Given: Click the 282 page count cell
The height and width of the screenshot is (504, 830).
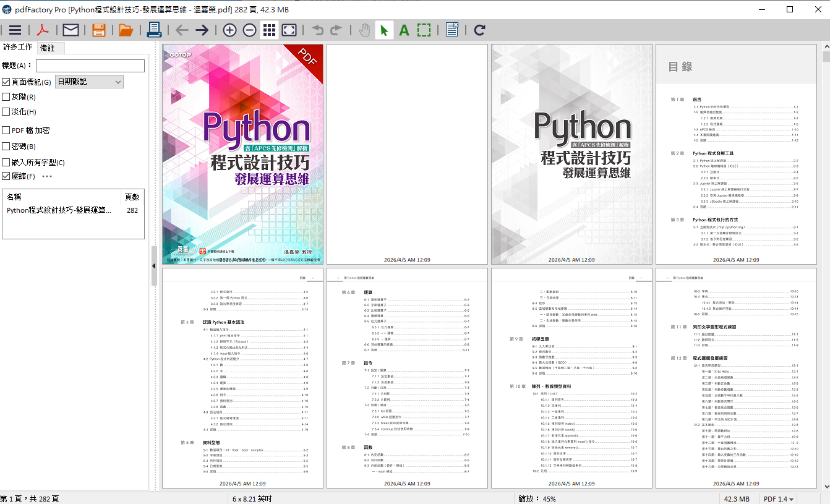Looking at the screenshot, I should point(132,210).
